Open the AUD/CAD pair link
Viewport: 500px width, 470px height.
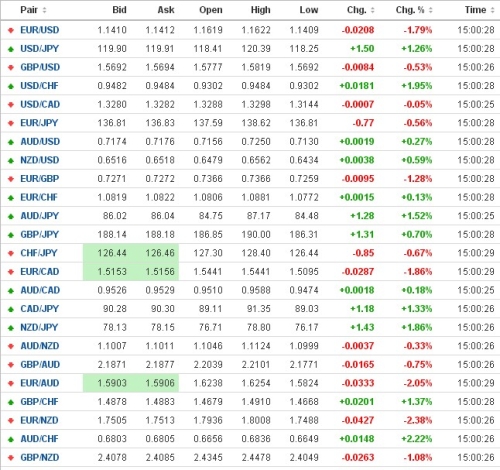(40, 290)
